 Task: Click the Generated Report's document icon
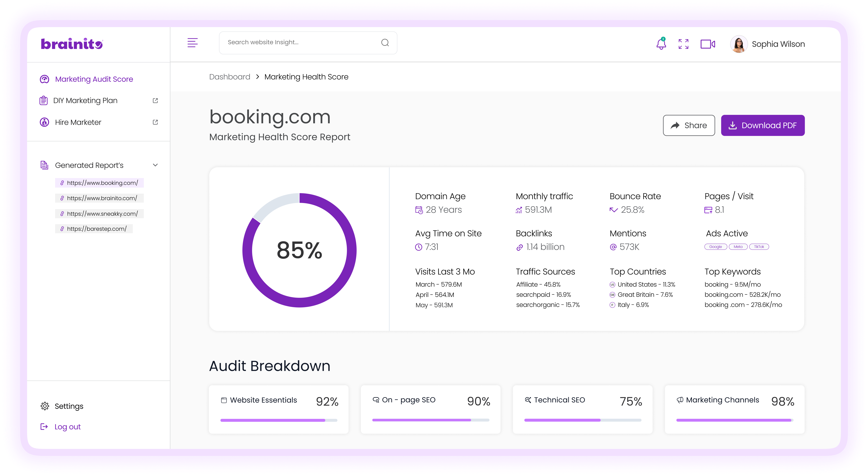[44, 165]
